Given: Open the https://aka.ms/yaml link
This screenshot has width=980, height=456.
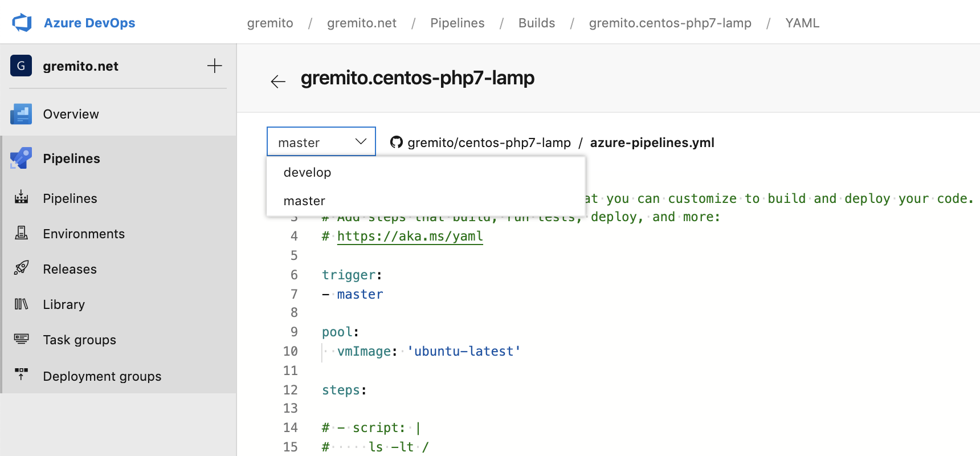Looking at the screenshot, I should pos(410,236).
